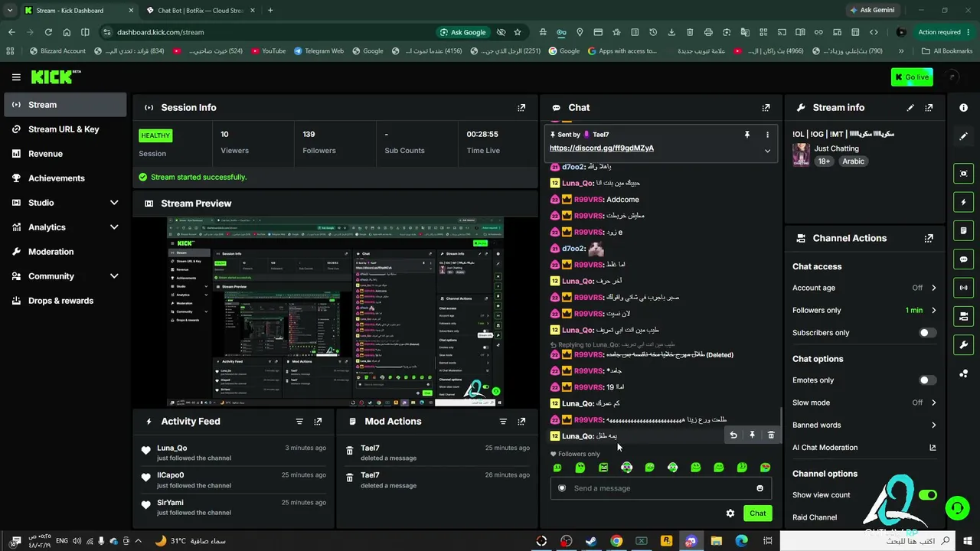This screenshot has height=551, width=980.
Task: Pin the hovered Luna_Qo chat message
Action: click(x=752, y=435)
